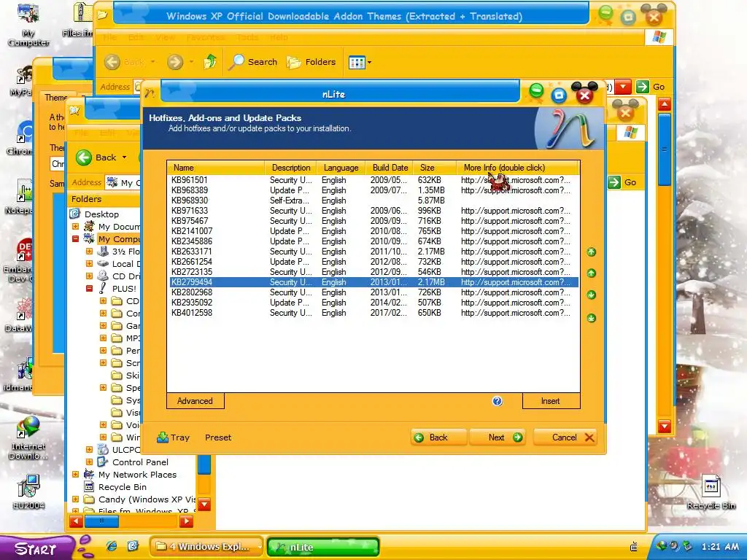Click the Advanced button in nLite
Image resolution: width=747 pixels, height=560 pixels.
(195, 401)
